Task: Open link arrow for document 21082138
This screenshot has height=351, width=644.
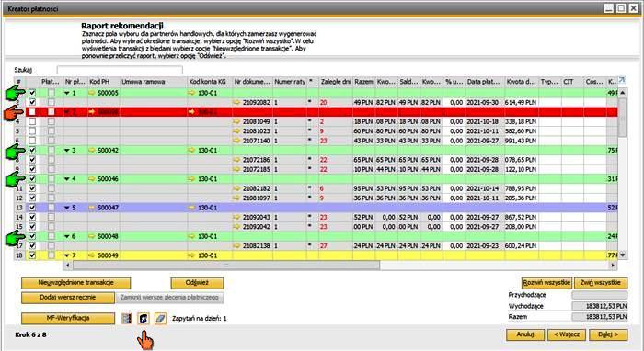Action: click(x=236, y=246)
